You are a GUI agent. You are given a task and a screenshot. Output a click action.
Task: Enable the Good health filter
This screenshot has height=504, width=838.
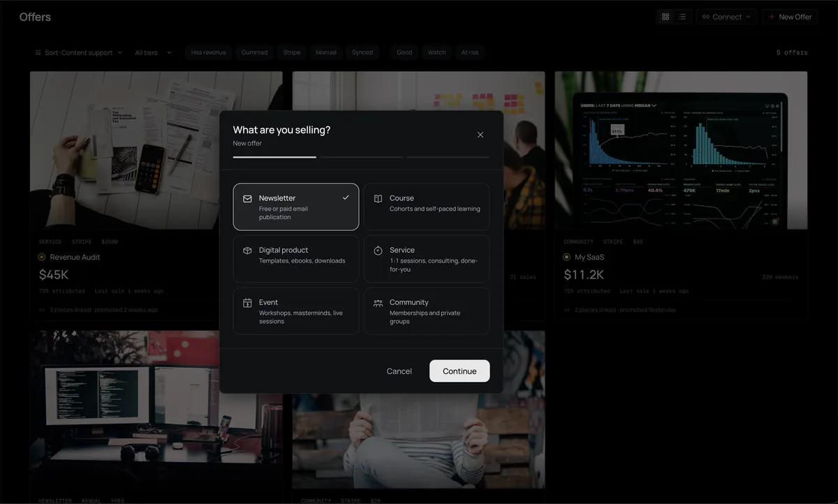[404, 52]
